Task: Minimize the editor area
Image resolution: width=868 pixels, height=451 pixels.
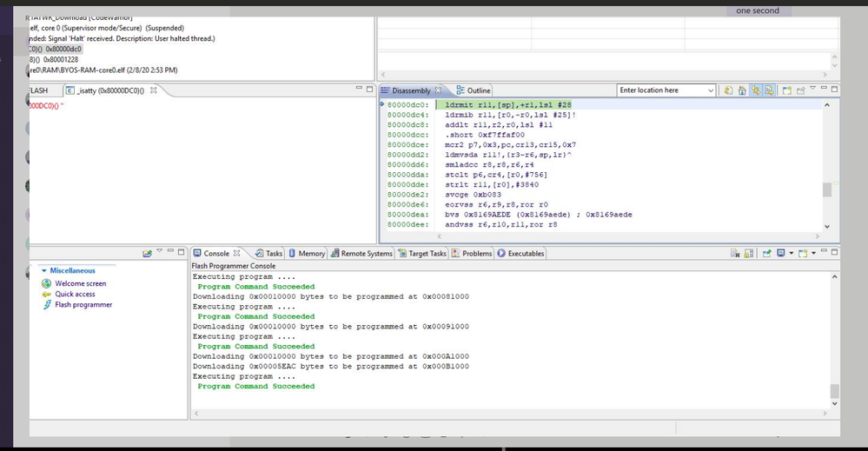Action: click(x=359, y=88)
